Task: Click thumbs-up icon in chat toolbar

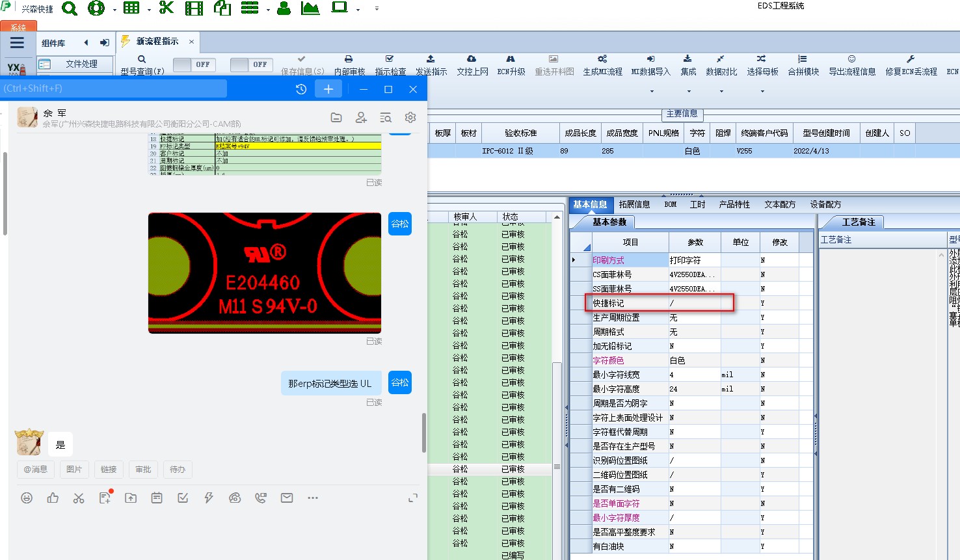Action: 53,498
